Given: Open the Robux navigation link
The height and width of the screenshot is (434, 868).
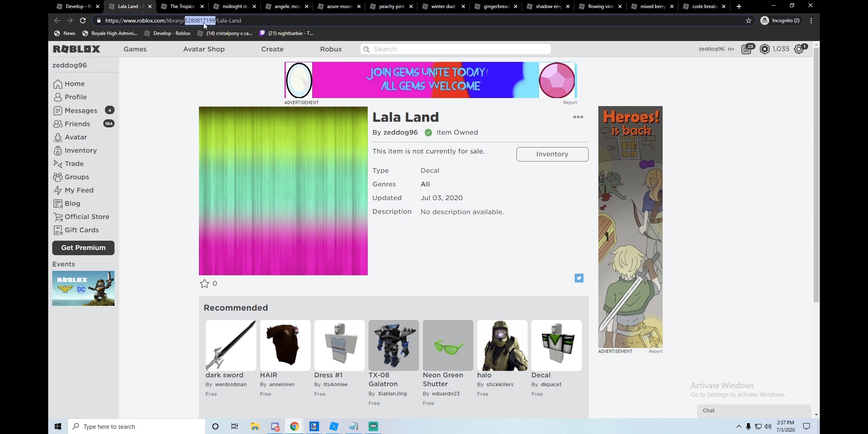Looking at the screenshot, I should point(331,49).
